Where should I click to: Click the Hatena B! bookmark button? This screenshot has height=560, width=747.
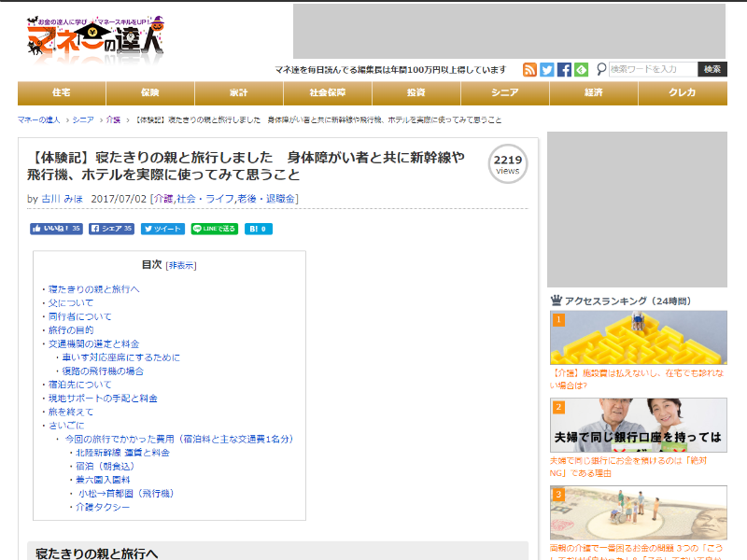pos(259,229)
